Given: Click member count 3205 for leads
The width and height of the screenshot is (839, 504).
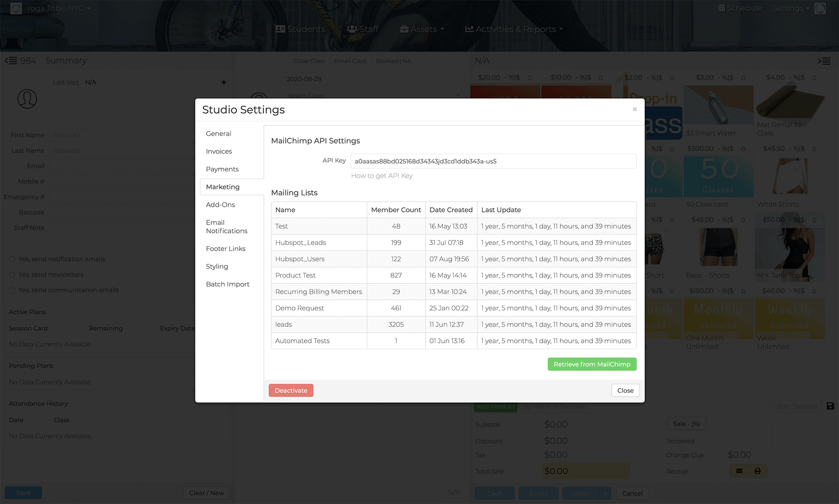Looking at the screenshot, I should pos(396,324).
